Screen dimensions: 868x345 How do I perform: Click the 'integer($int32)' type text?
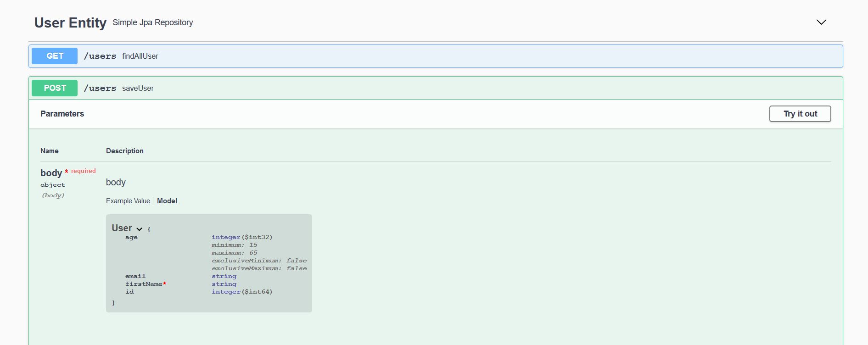pos(242,237)
